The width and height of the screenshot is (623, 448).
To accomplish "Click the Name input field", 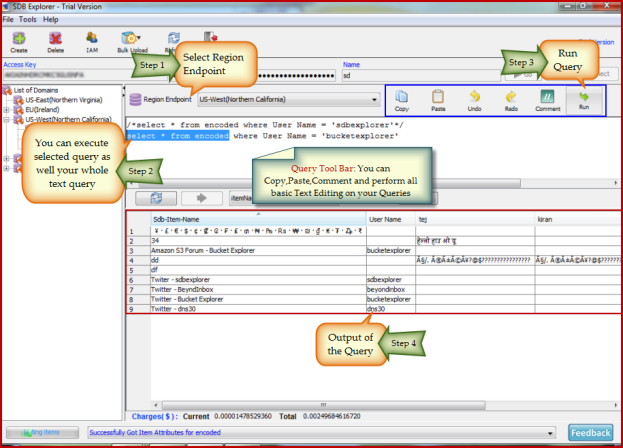I will pos(421,75).
